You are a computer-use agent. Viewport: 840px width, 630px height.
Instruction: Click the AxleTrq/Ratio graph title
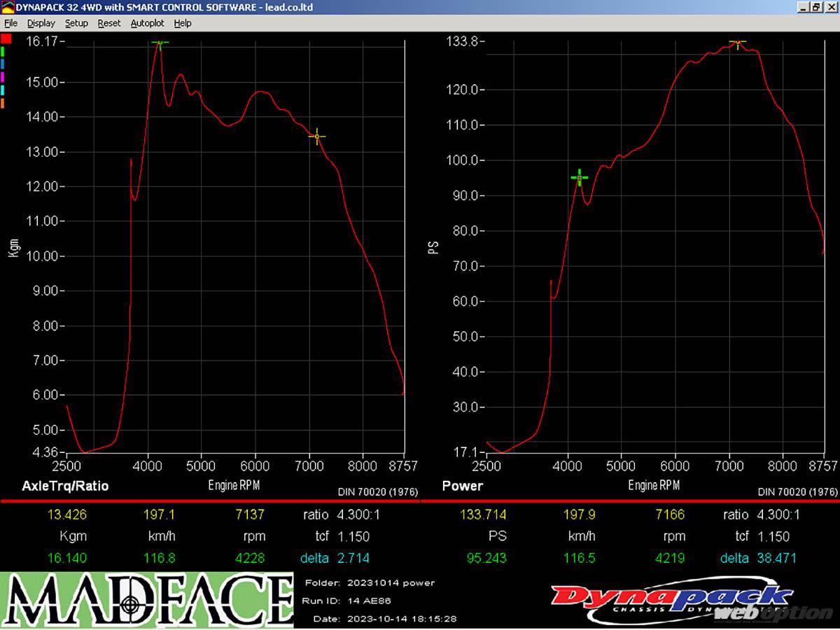click(65, 486)
